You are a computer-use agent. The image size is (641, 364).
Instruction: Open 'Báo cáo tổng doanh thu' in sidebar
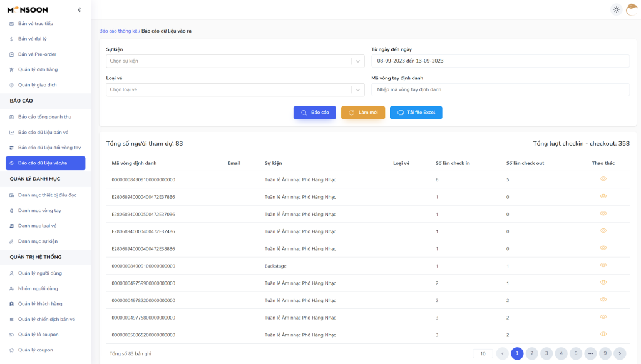click(x=44, y=117)
